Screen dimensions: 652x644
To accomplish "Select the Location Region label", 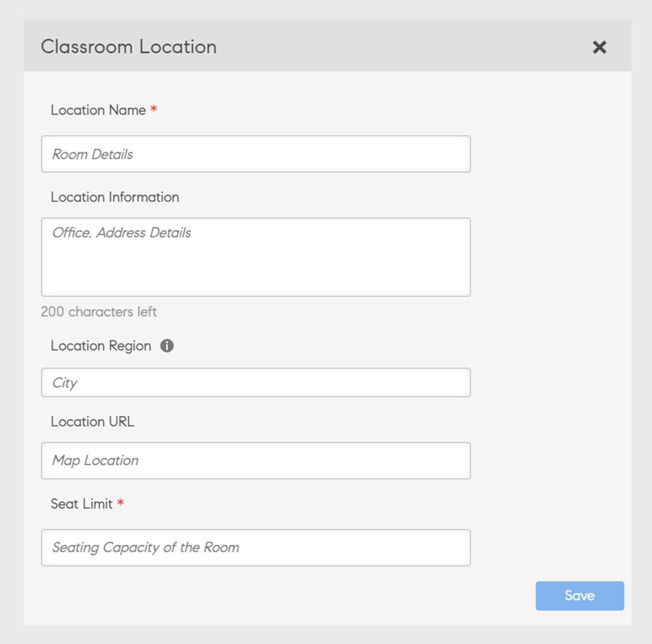I will point(101,345).
